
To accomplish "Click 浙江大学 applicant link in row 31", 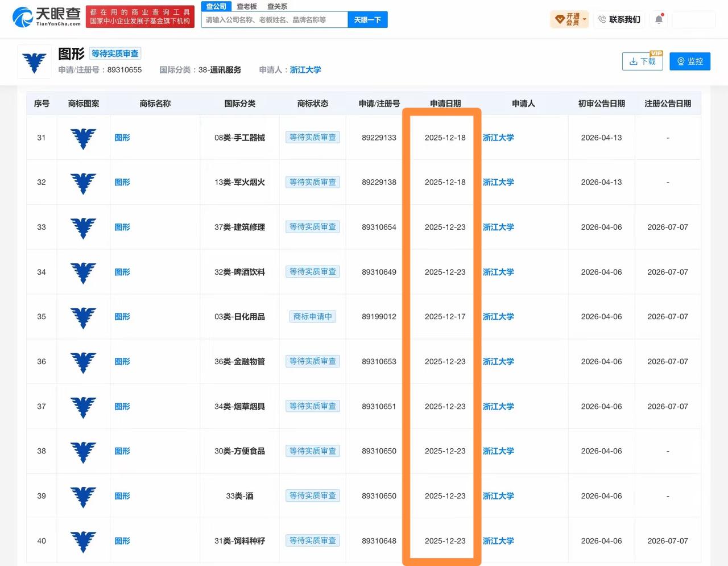I will (498, 138).
